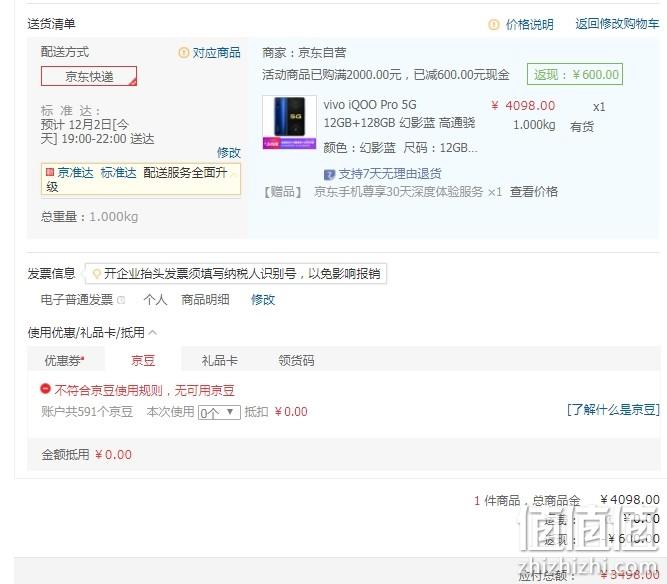Click 修改 under delivery time

pos(229,152)
